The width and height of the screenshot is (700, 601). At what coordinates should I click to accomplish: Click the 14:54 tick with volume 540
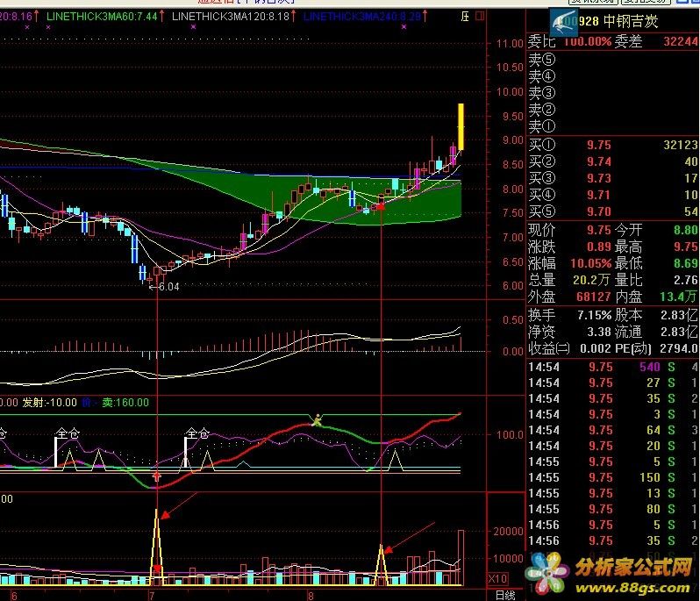pos(613,367)
